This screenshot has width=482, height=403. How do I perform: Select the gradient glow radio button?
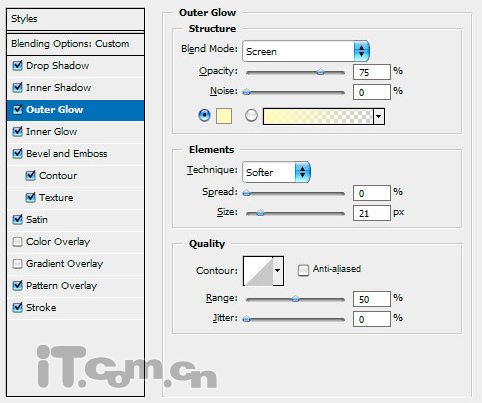(x=251, y=116)
